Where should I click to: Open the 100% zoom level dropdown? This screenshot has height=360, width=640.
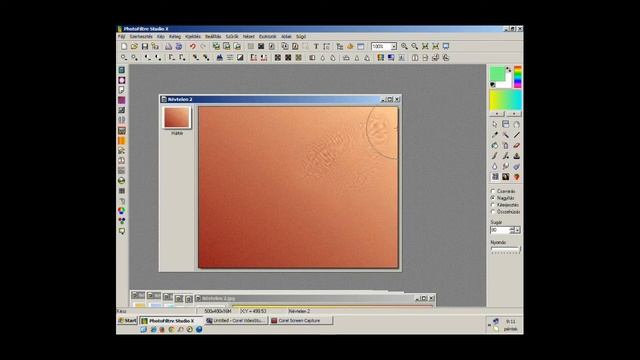[393, 47]
